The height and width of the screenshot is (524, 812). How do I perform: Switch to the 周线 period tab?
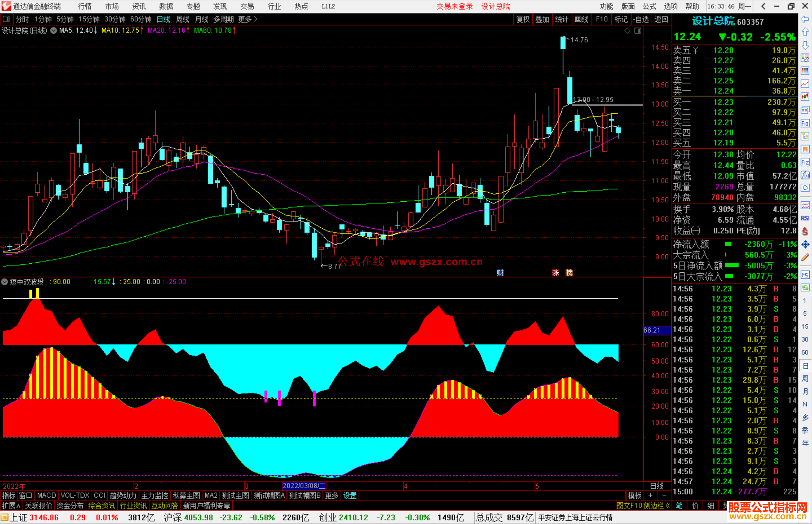point(183,19)
